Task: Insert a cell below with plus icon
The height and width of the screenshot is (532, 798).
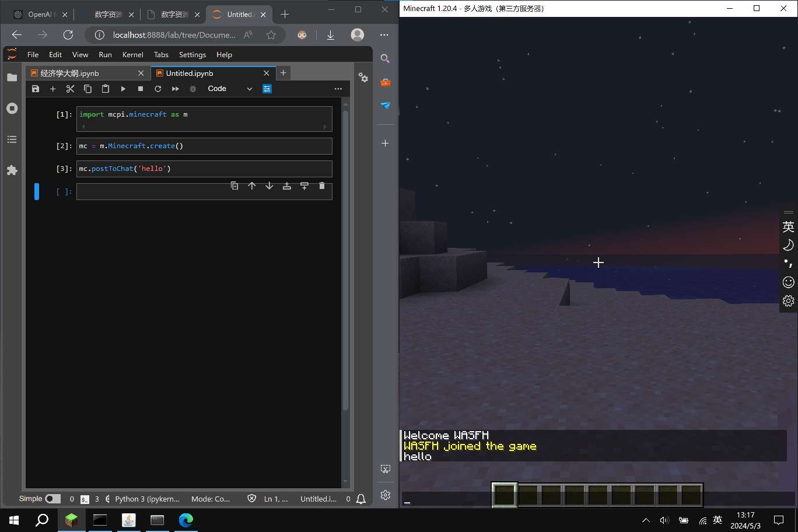Action: (x=52, y=89)
